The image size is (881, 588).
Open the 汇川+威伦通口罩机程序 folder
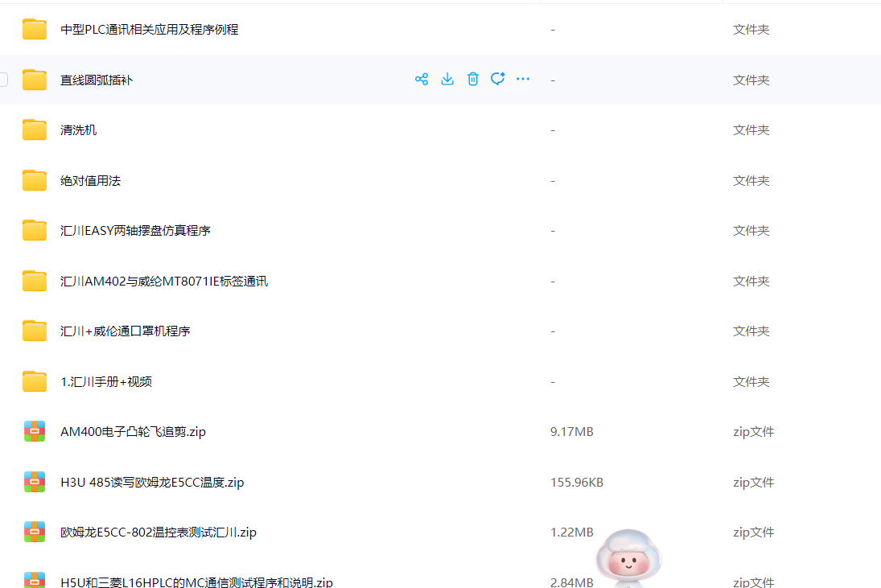(x=126, y=331)
